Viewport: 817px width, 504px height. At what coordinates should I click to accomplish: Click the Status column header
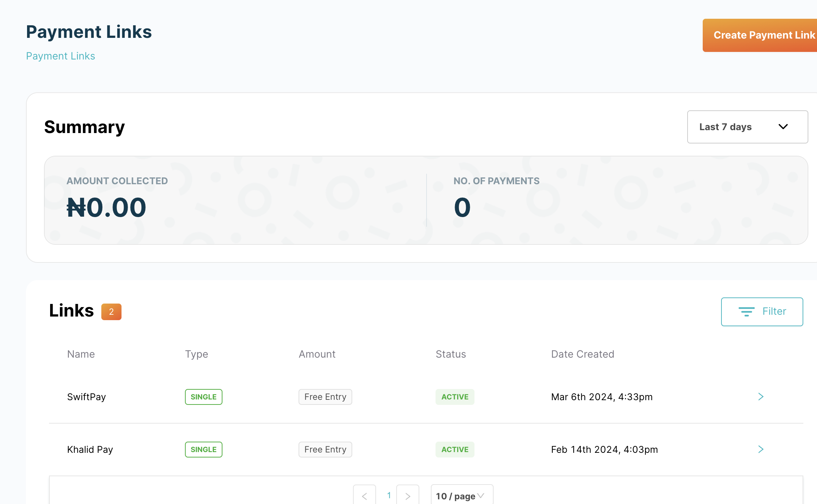click(x=451, y=354)
